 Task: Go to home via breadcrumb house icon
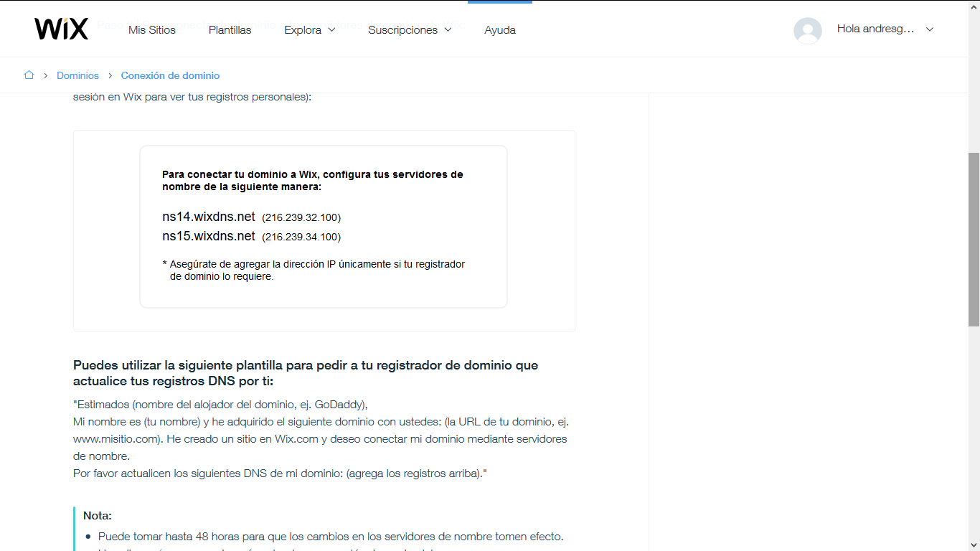(x=29, y=75)
